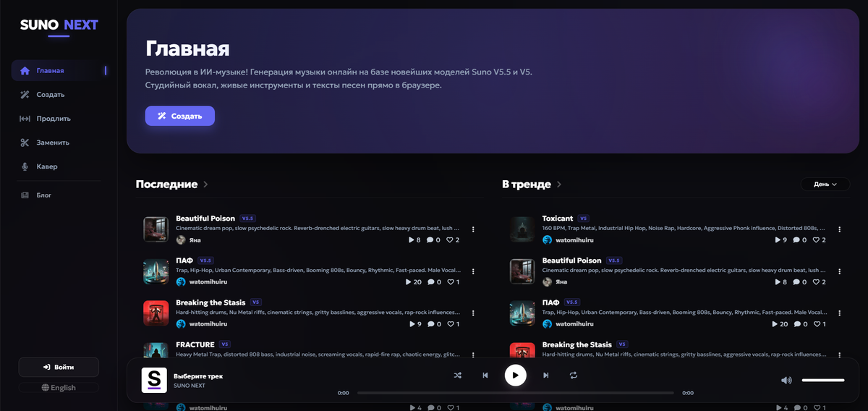Open Beautiful Poison cover in Последние
This screenshot has height=411, width=868.
[156, 229]
